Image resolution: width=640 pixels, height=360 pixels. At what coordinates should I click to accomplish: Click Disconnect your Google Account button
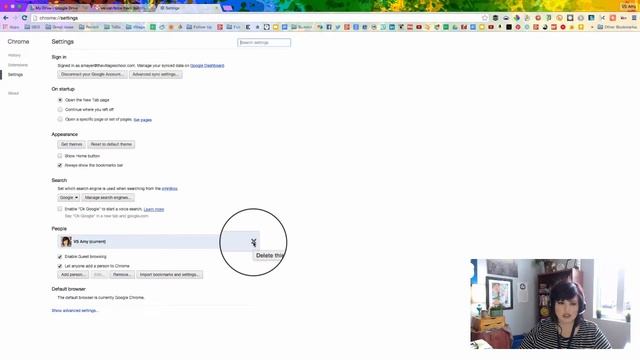click(x=92, y=74)
